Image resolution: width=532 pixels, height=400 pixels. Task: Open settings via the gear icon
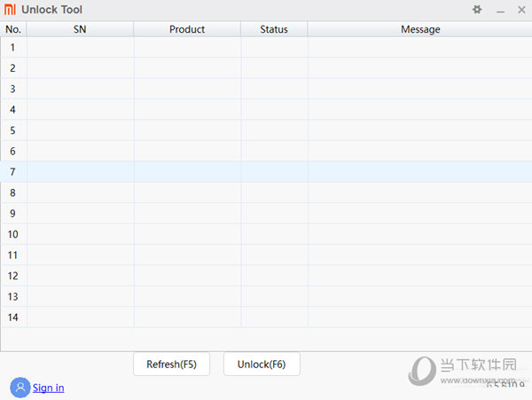click(x=477, y=10)
